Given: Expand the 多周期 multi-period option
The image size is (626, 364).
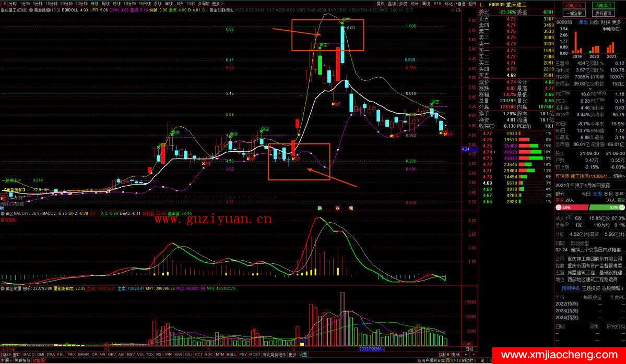Looking at the screenshot, I should pyautogui.click(x=203, y=3).
